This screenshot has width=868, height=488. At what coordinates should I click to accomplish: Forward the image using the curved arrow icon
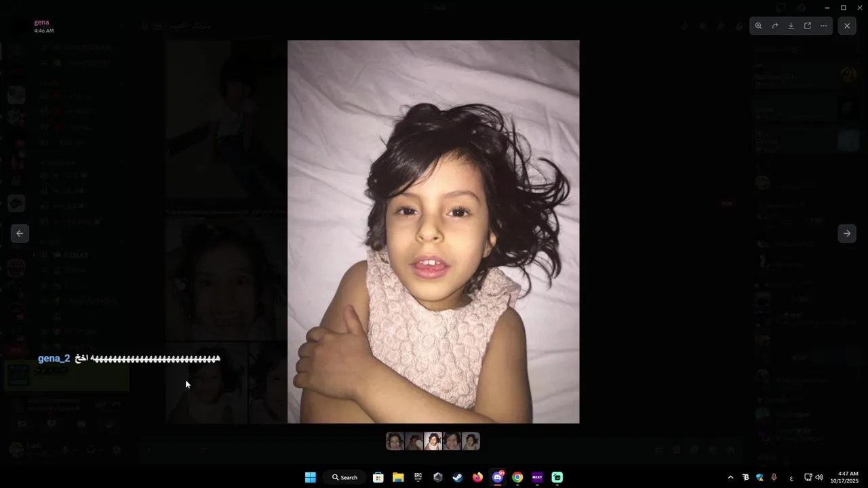[x=774, y=26]
